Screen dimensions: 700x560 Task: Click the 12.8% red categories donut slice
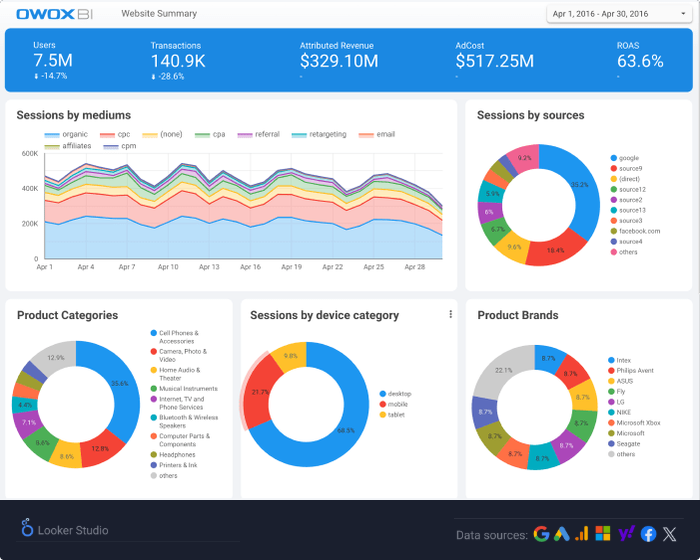tap(101, 449)
